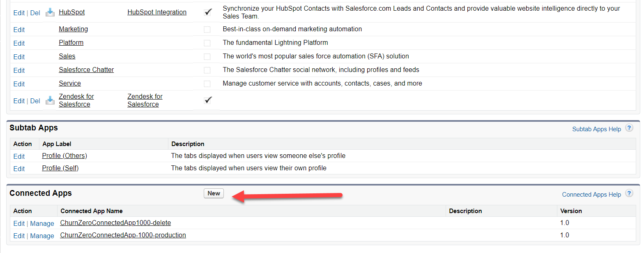
Task: Click the Subtab Apps section heading
Action: (x=34, y=128)
